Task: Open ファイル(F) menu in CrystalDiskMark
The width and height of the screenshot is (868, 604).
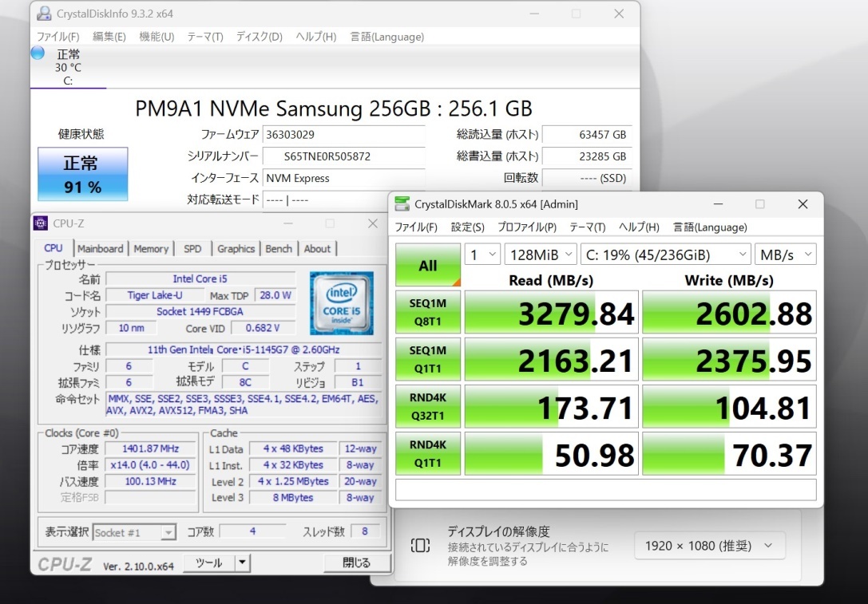Action: click(x=416, y=227)
